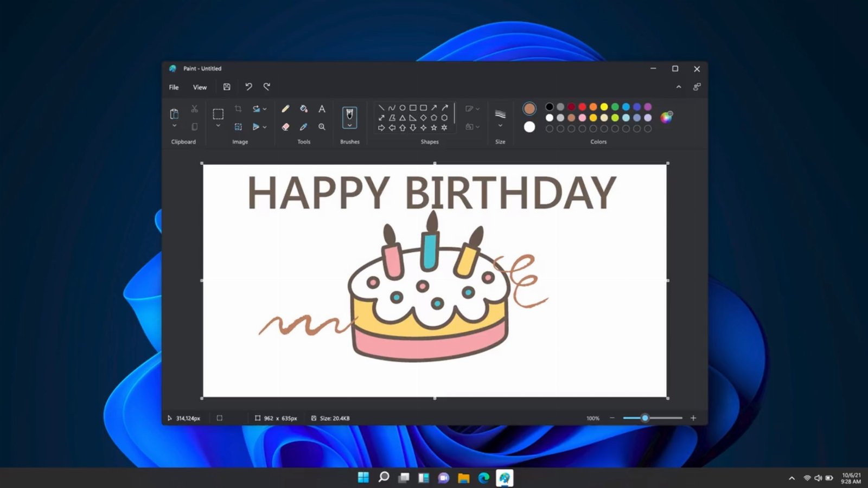
Task: Select the Diamond shape
Action: point(423,118)
